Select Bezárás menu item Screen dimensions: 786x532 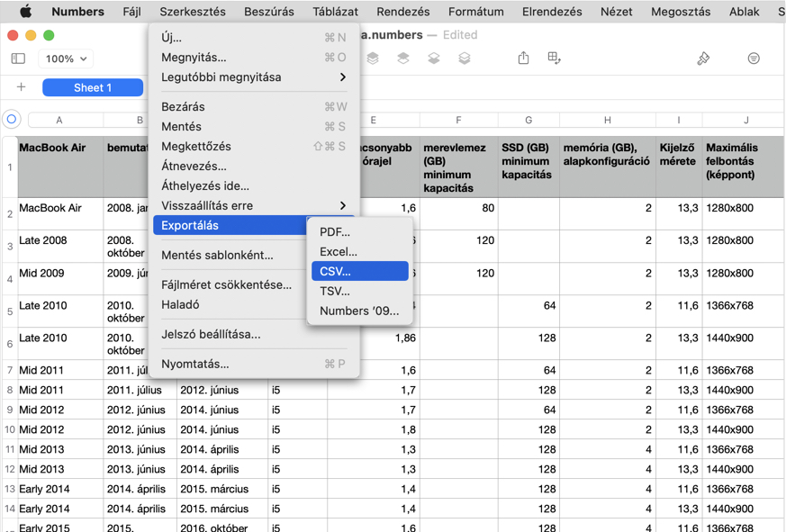[254, 107]
